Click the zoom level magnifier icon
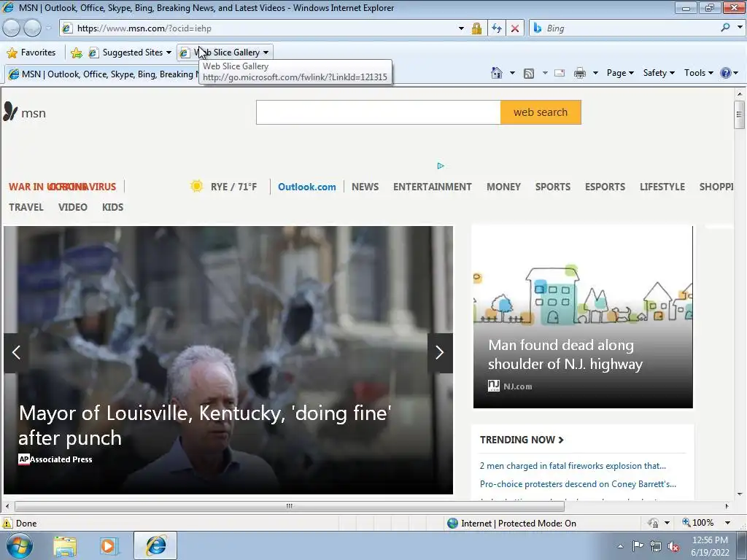747x560 pixels. pyautogui.click(x=686, y=522)
